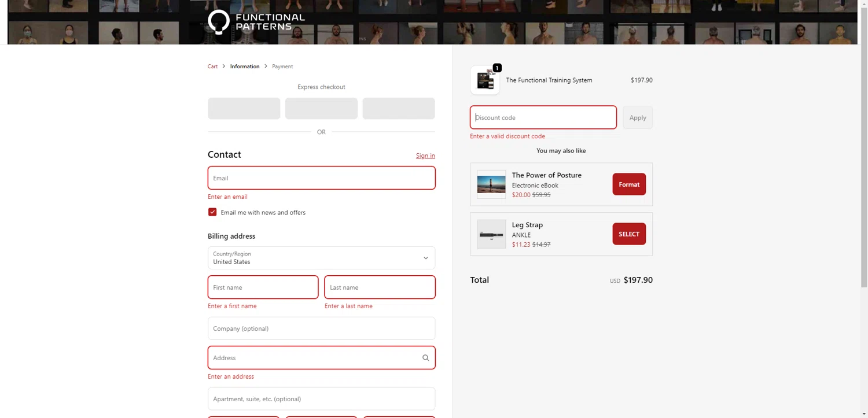Click the 'Contact' heading
The width and height of the screenshot is (868, 418).
pos(225,154)
